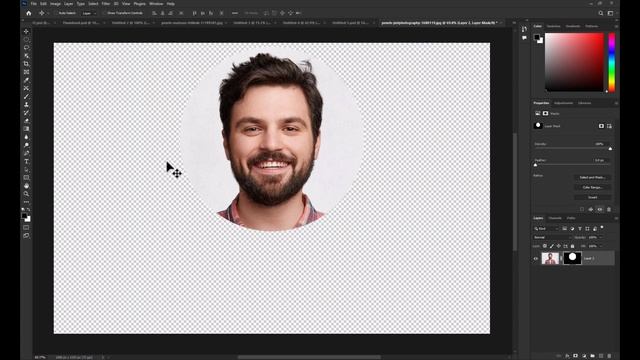Add layer mask at Layers panel bottom
640x360 pixels.
click(576, 356)
